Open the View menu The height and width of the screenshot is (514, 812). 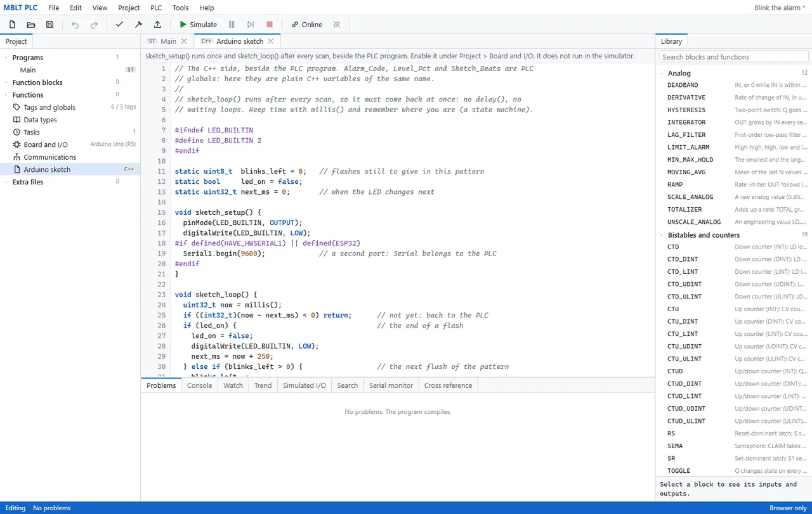100,8
